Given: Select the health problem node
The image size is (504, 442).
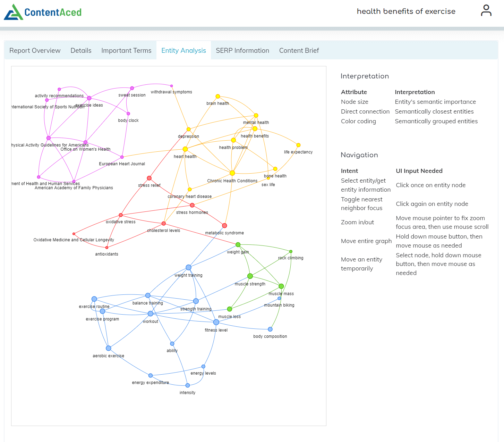Looking at the screenshot, I should click(x=233, y=140).
